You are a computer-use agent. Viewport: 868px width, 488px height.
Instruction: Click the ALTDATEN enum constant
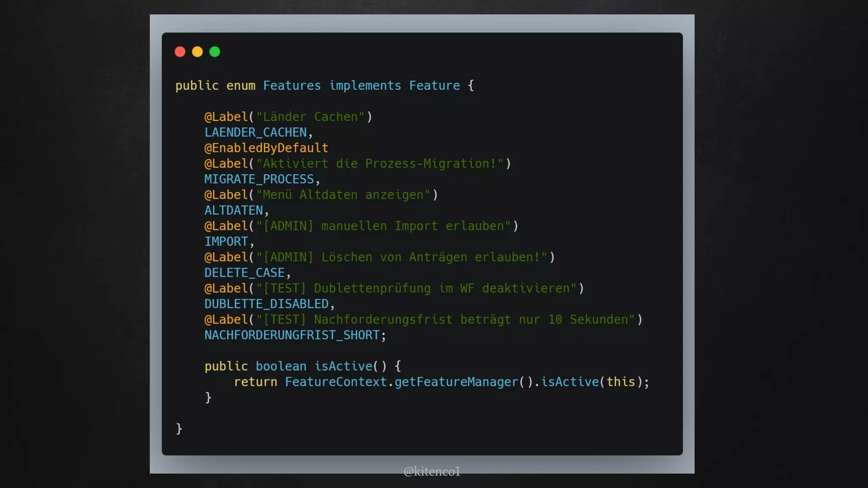click(x=234, y=211)
